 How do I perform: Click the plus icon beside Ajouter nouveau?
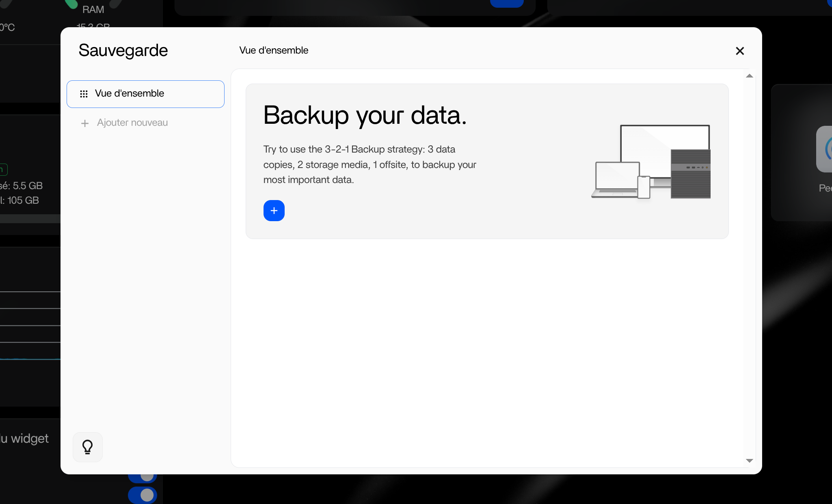(x=84, y=123)
